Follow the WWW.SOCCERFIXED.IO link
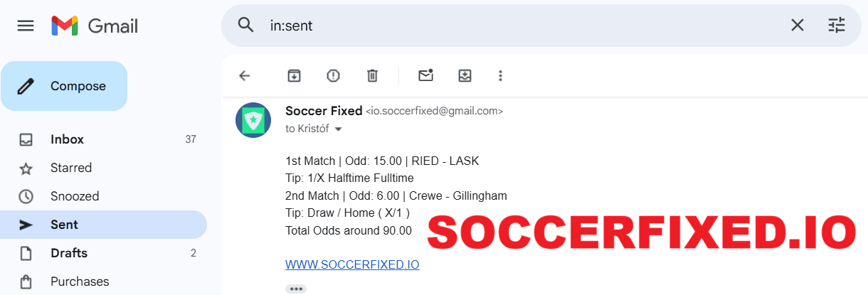 (x=352, y=264)
